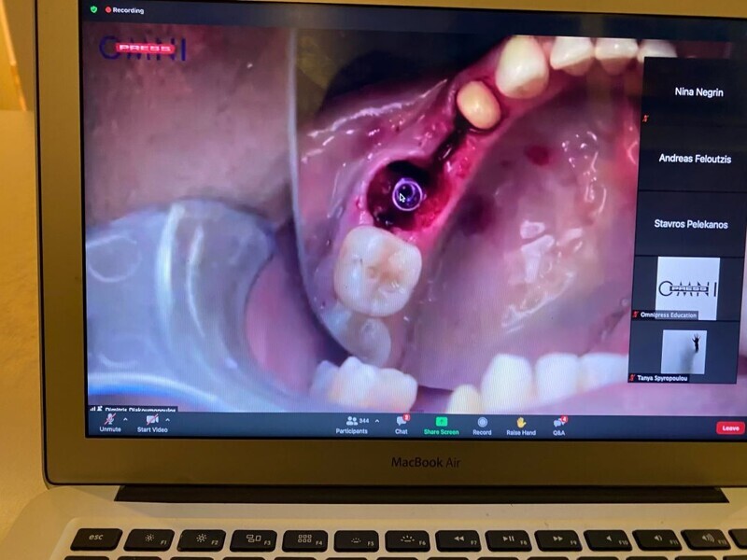The width and height of the screenshot is (747, 560).
Task: Expand the audio options arrow beside Unmute
Action: pyautogui.click(x=127, y=420)
